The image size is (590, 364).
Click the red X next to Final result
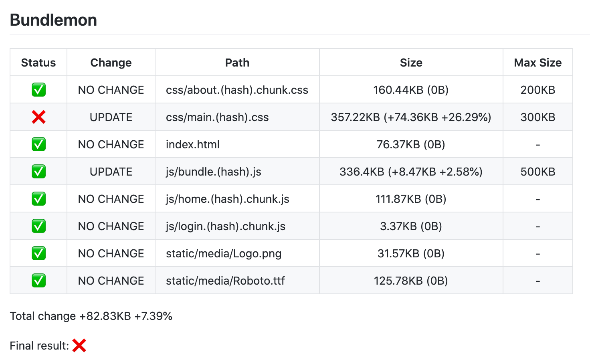coord(79,345)
